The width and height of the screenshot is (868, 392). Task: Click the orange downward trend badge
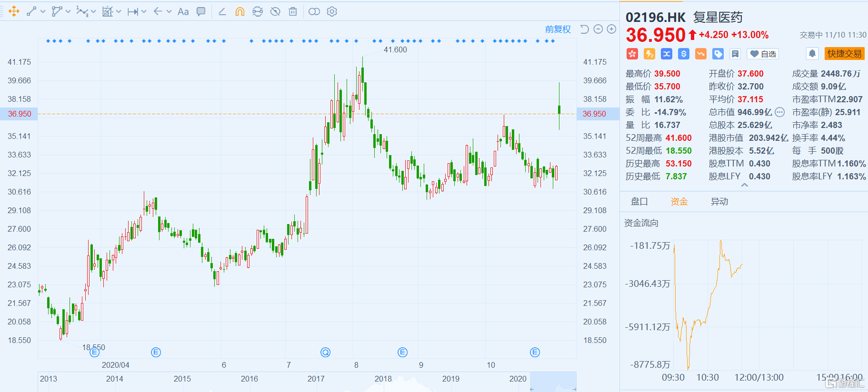(x=701, y=54)
